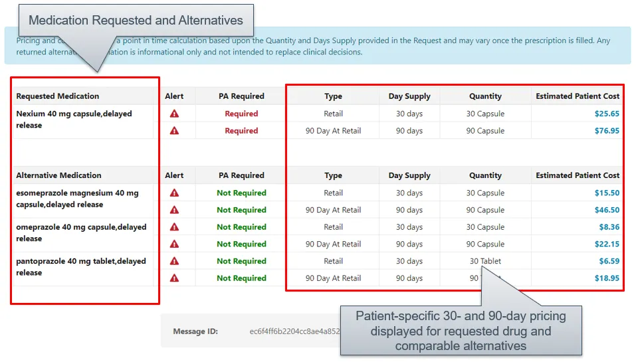Click 30 Tablet quantity for pantoprazole
The width and height of the screenshot is (636, 364).
click(x=485, y=261)
